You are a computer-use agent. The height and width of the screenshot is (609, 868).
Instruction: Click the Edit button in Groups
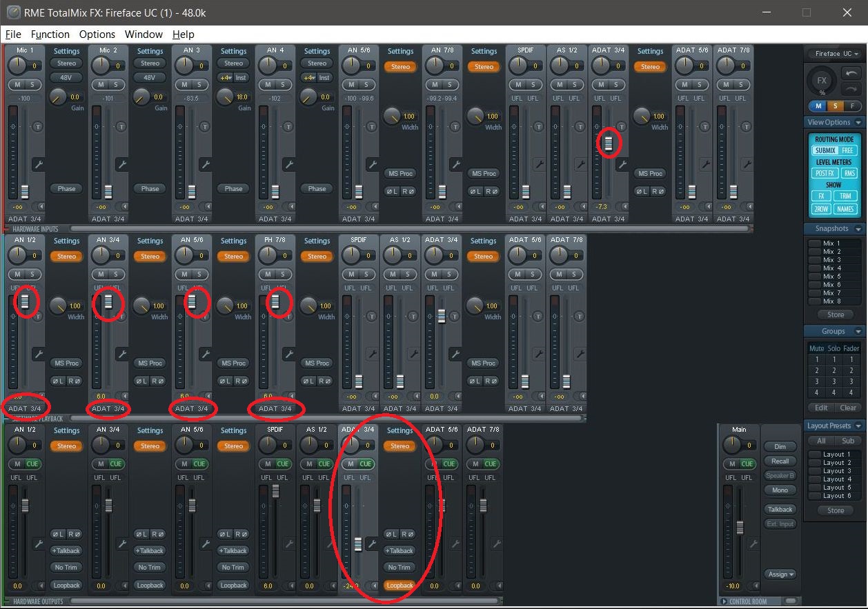click(821, 408)
